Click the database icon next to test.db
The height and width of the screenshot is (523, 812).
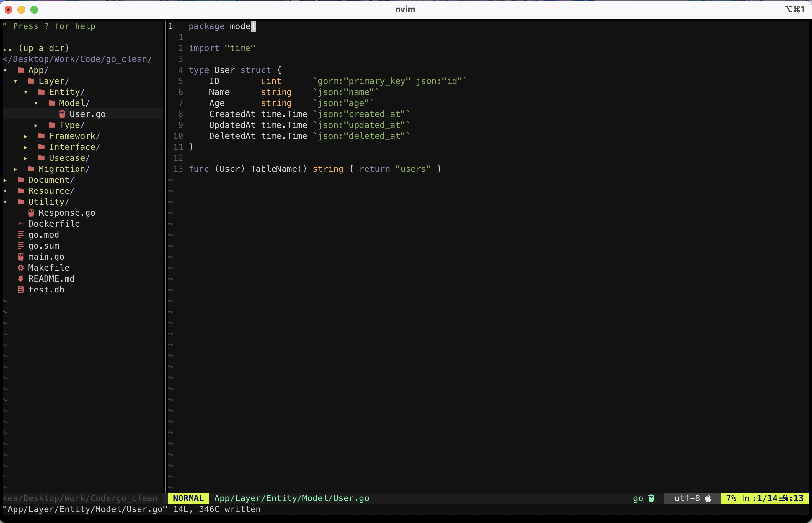click(21, 290)
